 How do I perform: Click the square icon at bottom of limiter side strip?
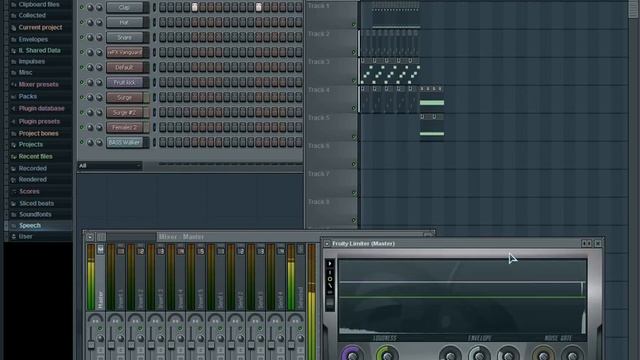tap(330, 302)
